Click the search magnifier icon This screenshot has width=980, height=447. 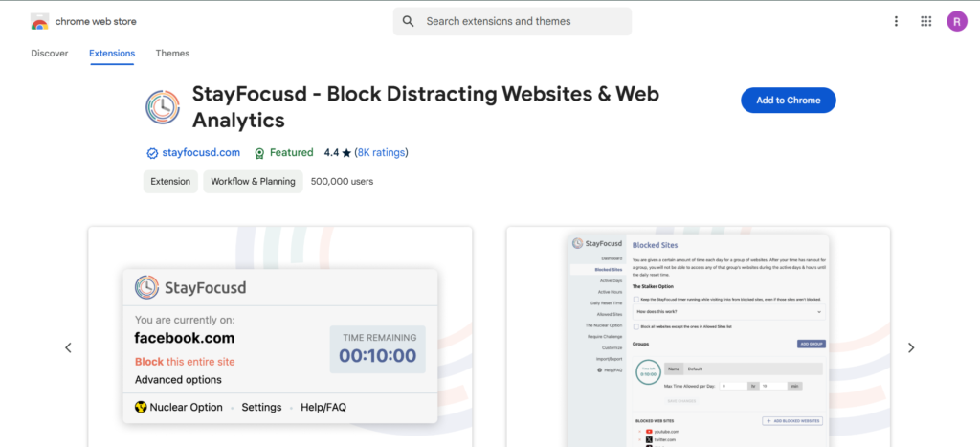click(x=408, y=21)
